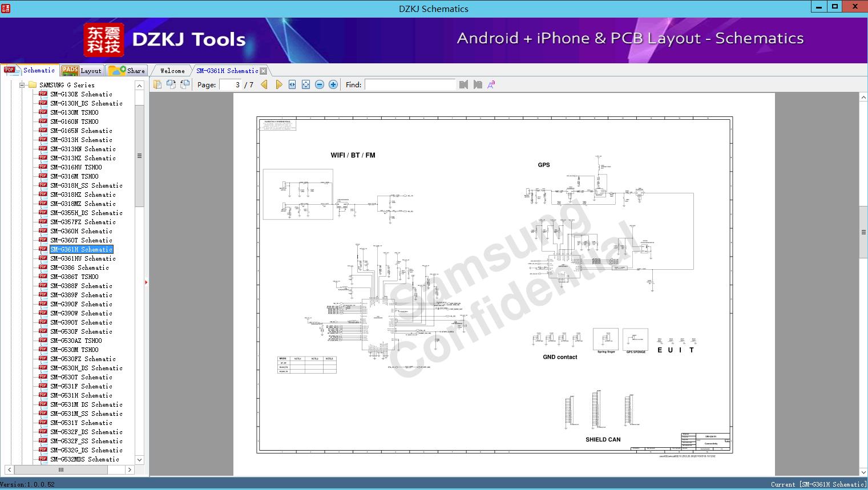868x490 pixels.
Task: Zoom out with the minus icon
Action: click(320, 84)
